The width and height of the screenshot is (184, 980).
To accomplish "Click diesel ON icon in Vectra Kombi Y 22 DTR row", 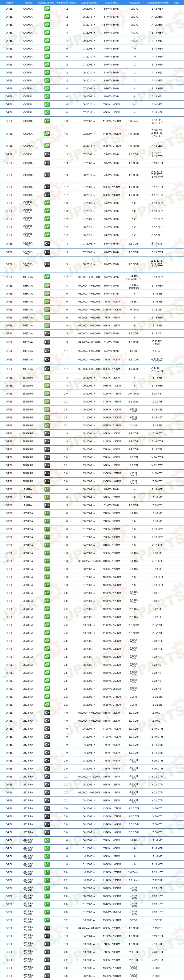I will tap(47, 960).
